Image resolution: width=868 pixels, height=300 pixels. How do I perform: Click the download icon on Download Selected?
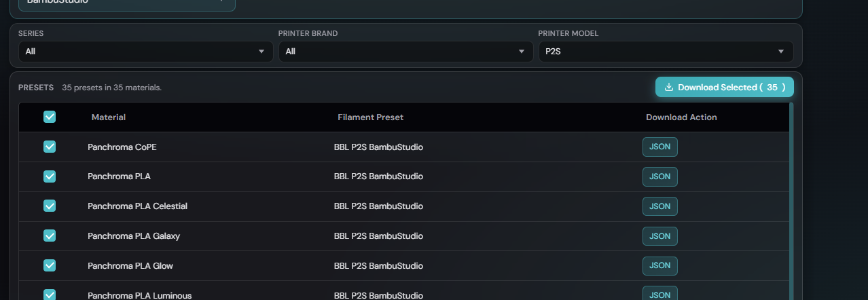[668, 87]
